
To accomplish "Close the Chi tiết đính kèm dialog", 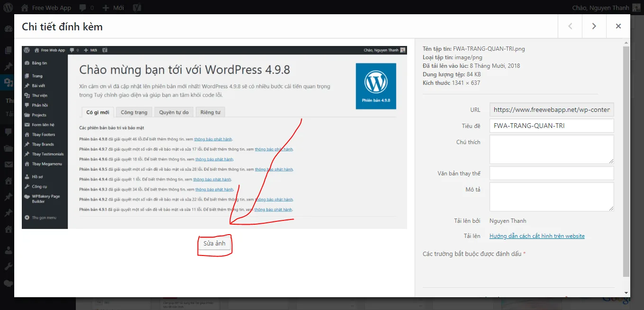I will (618, 27).
